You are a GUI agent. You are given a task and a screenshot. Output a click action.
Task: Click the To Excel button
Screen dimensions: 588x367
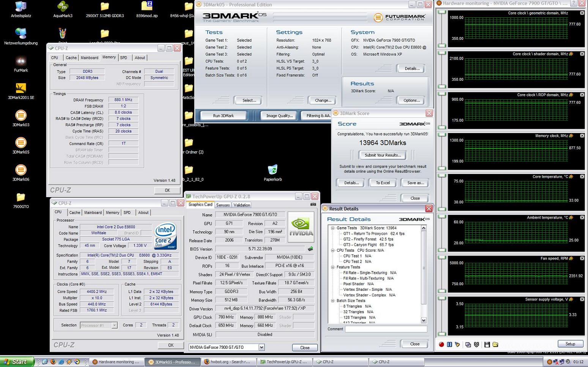click(383, 183)
